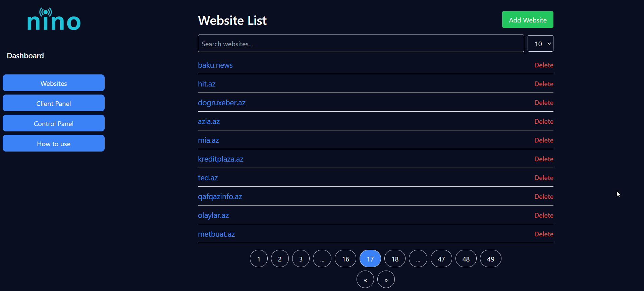
Task: Jump to page 18 in pagination
Action: point(395,258)
